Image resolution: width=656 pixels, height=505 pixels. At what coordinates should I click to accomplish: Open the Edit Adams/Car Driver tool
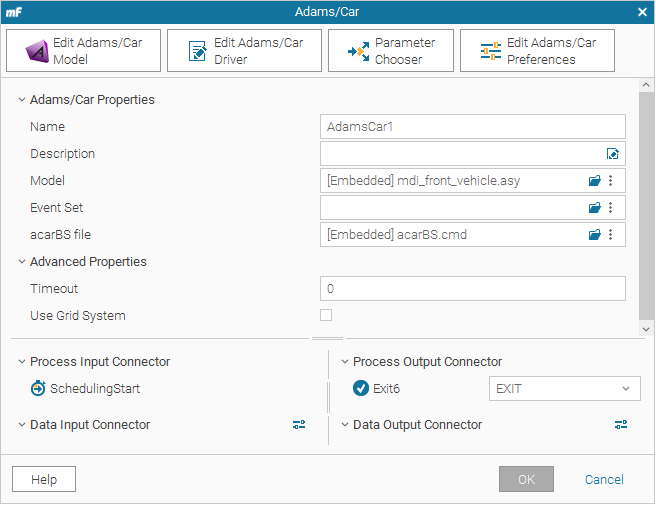click(244, 51)
